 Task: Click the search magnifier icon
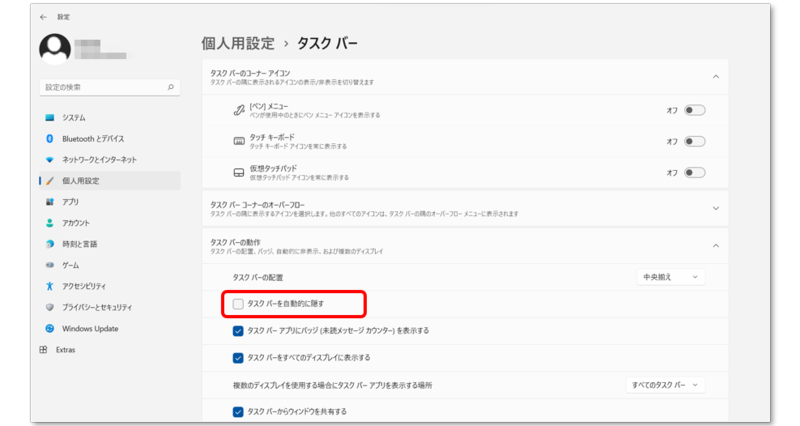(x=170, y=87)
